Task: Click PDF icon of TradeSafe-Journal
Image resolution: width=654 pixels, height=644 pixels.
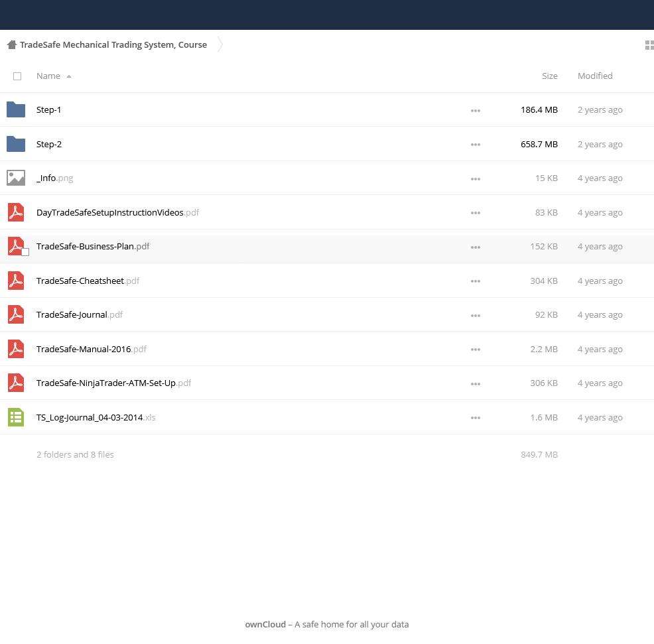Action: 16,314
